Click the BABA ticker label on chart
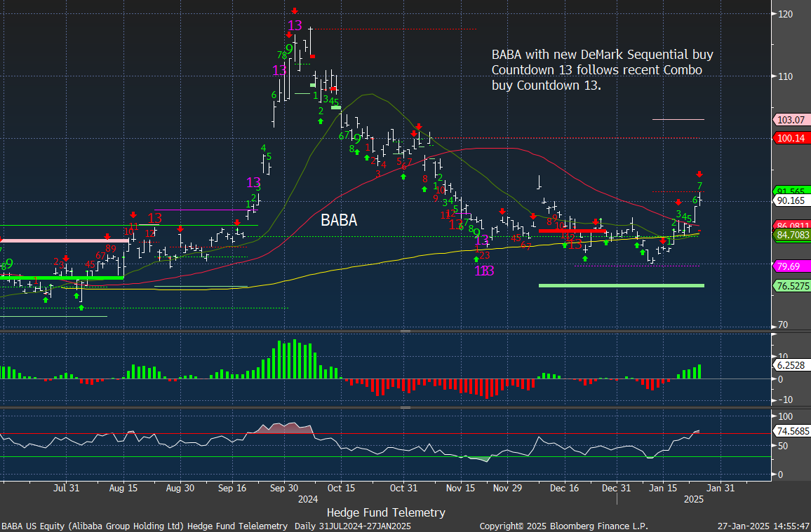Screen dimensions: 811x532 pos(339,220)
